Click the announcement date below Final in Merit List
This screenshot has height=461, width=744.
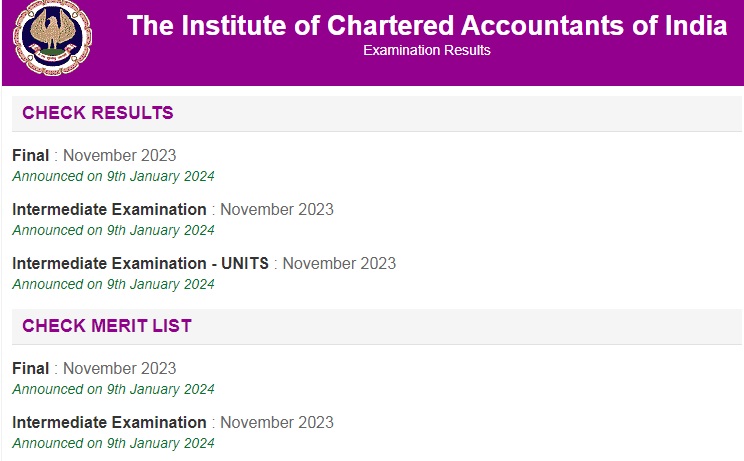tap(113, 389)
